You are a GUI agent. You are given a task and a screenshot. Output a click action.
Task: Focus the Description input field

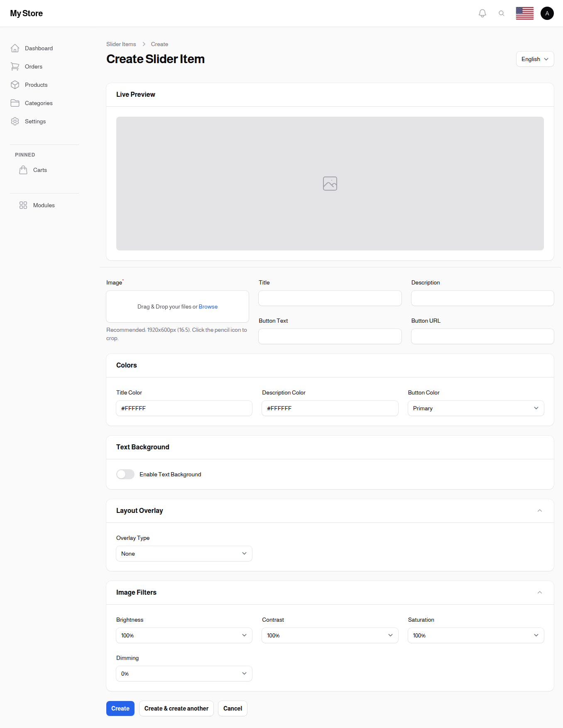click(x=482, y=298)
